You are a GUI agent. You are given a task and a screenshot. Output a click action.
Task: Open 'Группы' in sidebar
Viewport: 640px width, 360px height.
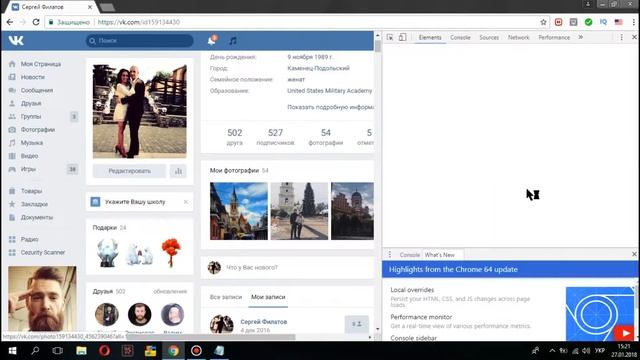31,116
